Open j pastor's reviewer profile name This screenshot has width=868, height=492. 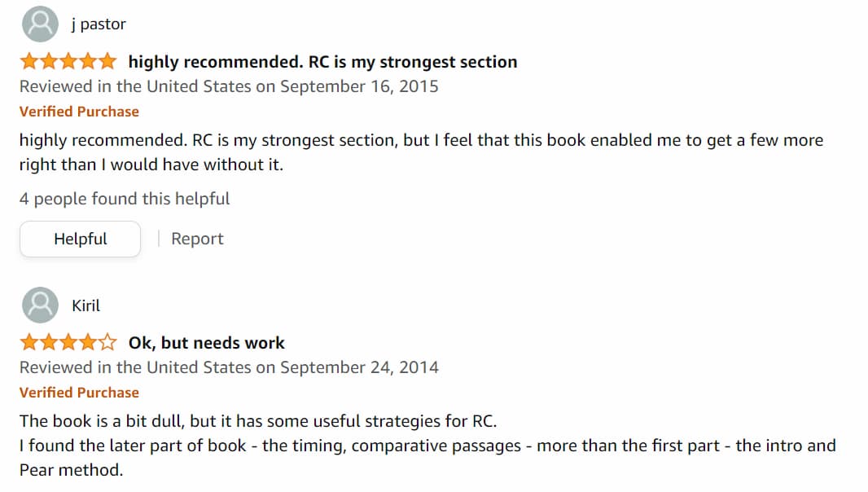pyautogui.click(x=99, y=24)
